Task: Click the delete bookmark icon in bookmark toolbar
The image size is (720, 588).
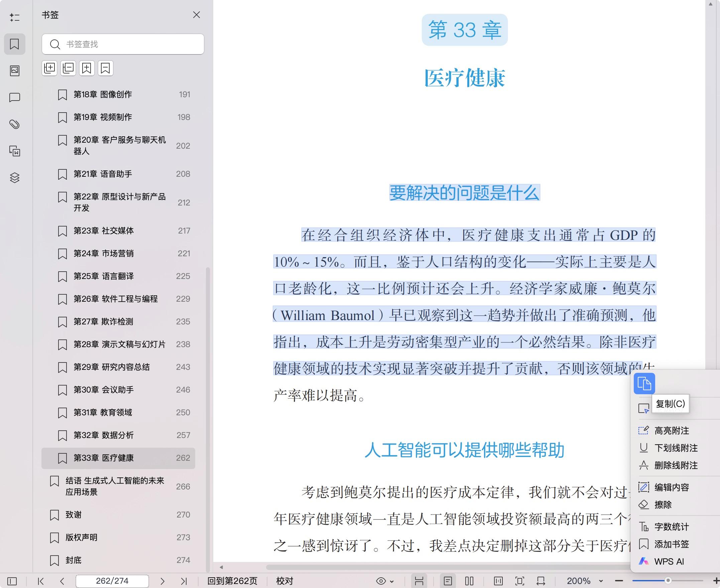Action: (x=105, y=68)
